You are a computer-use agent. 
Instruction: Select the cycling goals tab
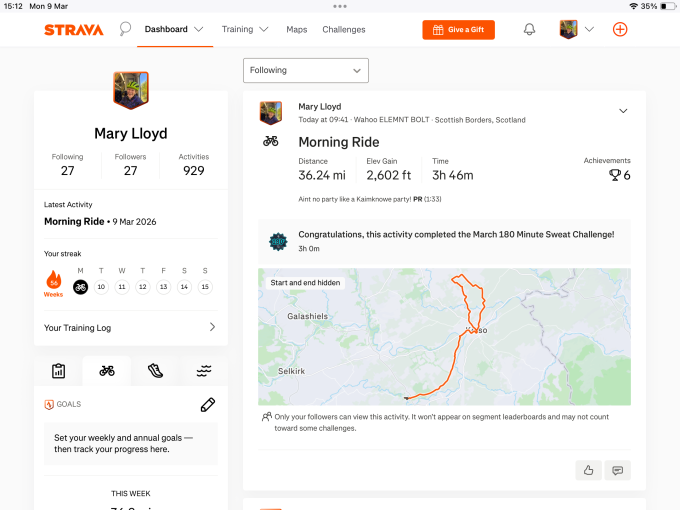point(107,371)
